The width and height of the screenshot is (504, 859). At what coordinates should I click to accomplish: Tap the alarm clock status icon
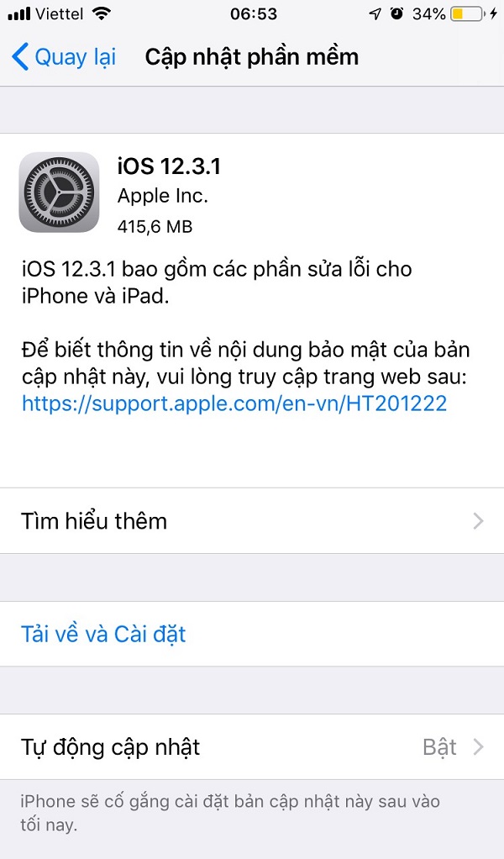pos(396,13)
